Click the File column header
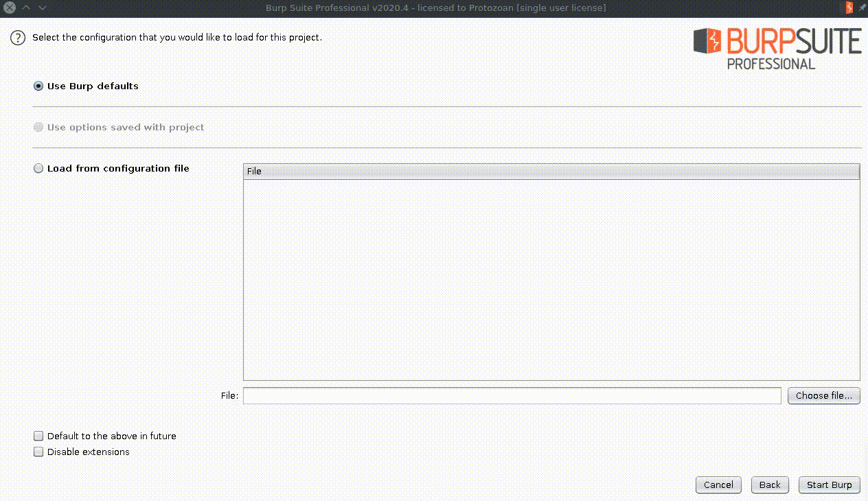This screenshot has width=868, height=501. pos(551,172)
